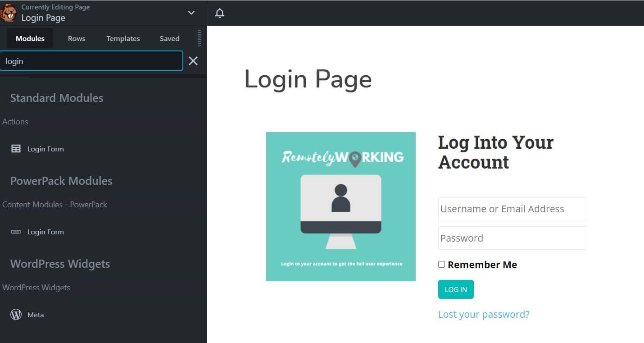Expand the page title chevron dropdown

pos(191,13)
